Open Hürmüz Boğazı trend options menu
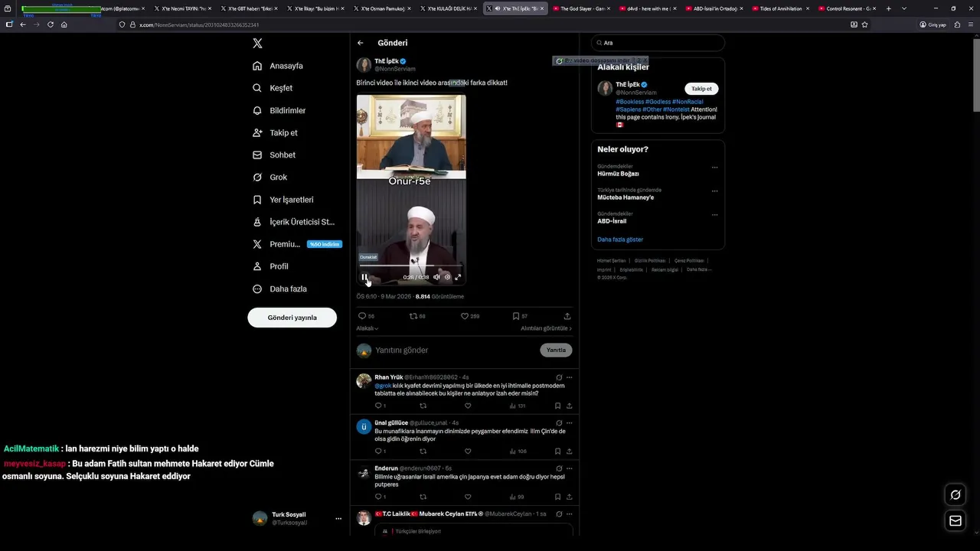Viewport: 980px width, 551px height. tap(714, 168)
